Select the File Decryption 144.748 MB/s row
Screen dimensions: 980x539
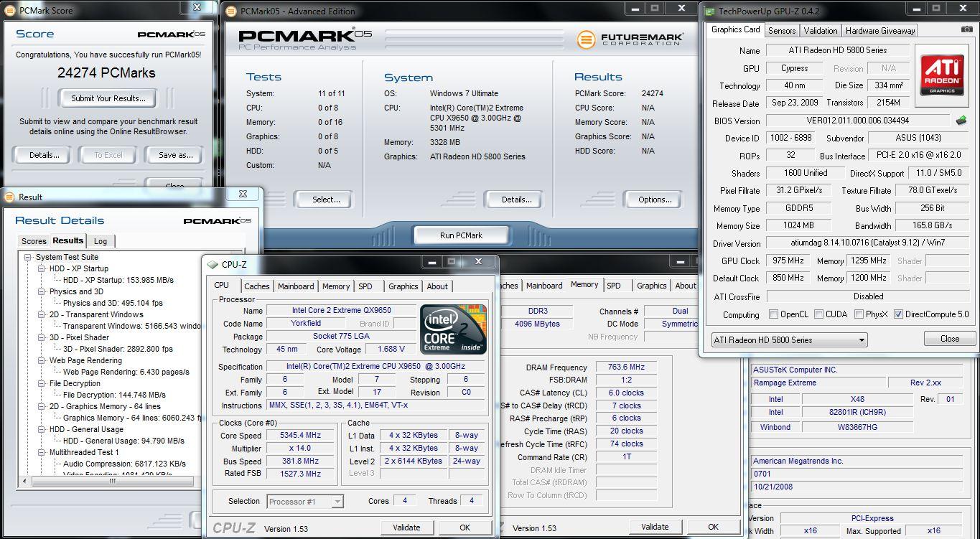114,395
